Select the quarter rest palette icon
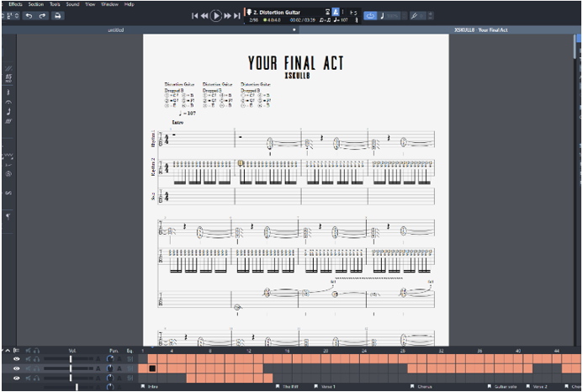This screenshot has height=392, width=583. click(x=8, y=92)
